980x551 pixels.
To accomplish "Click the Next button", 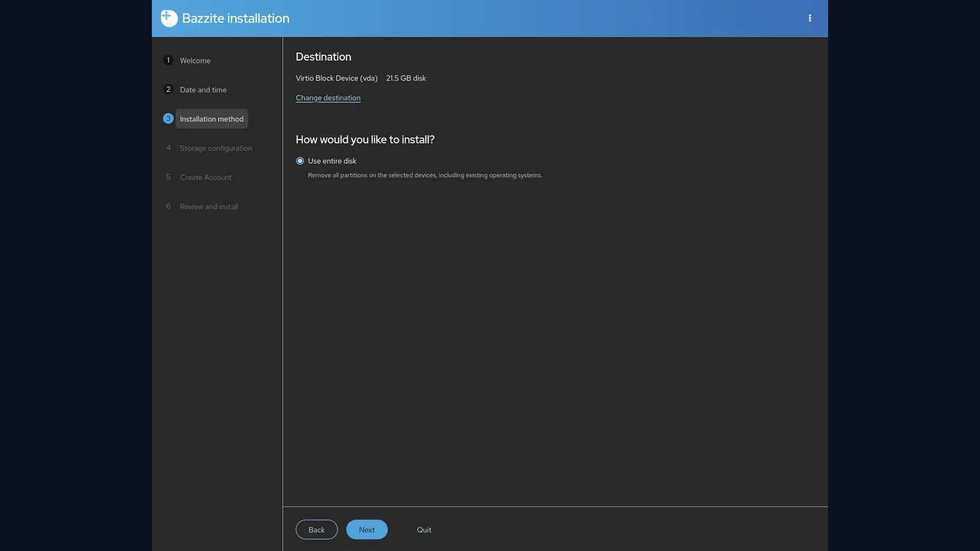I will 367,530.
